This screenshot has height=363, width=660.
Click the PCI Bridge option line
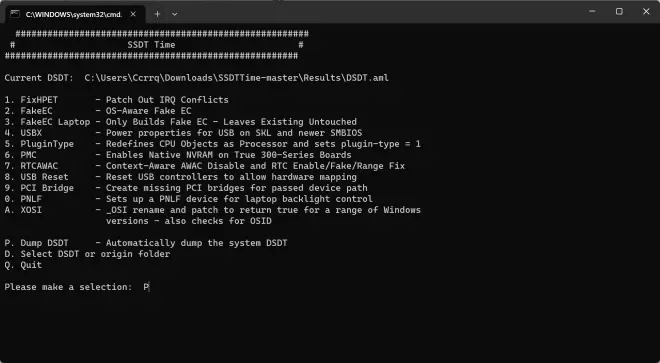(x=186, y=188)
